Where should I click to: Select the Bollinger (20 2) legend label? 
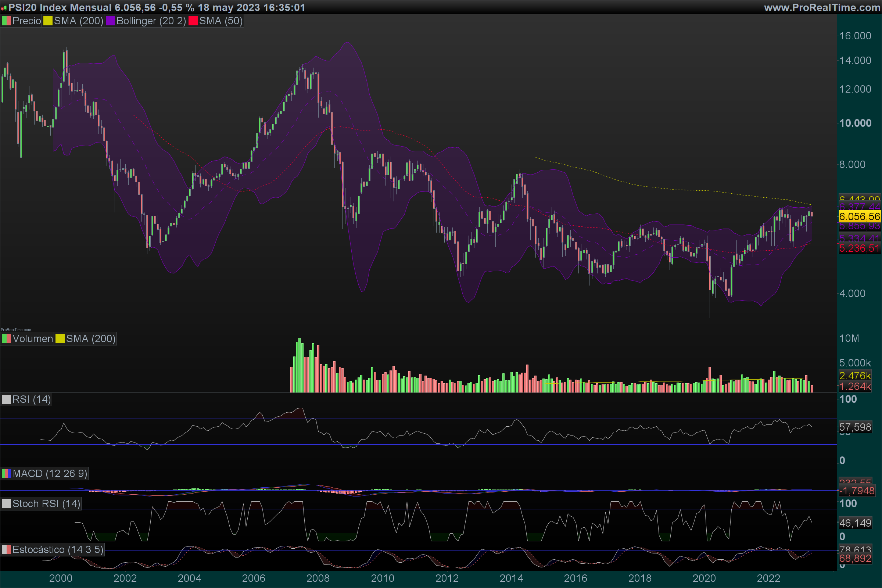point(151,21)
